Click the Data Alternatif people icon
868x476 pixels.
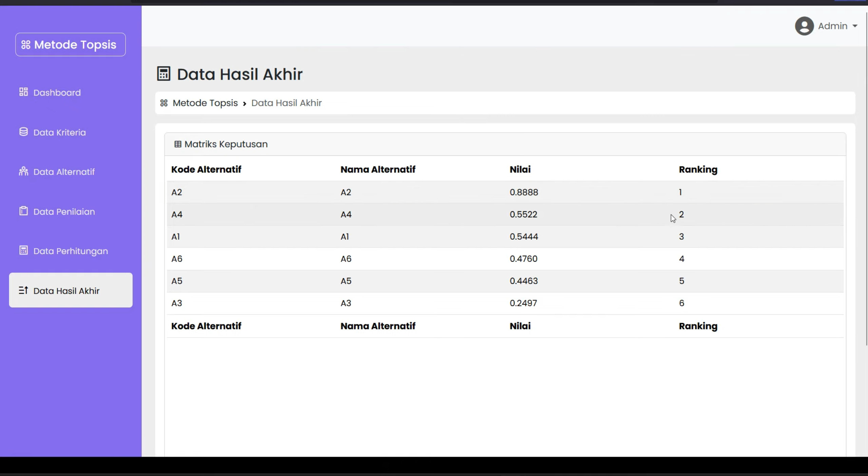point(23,171)
